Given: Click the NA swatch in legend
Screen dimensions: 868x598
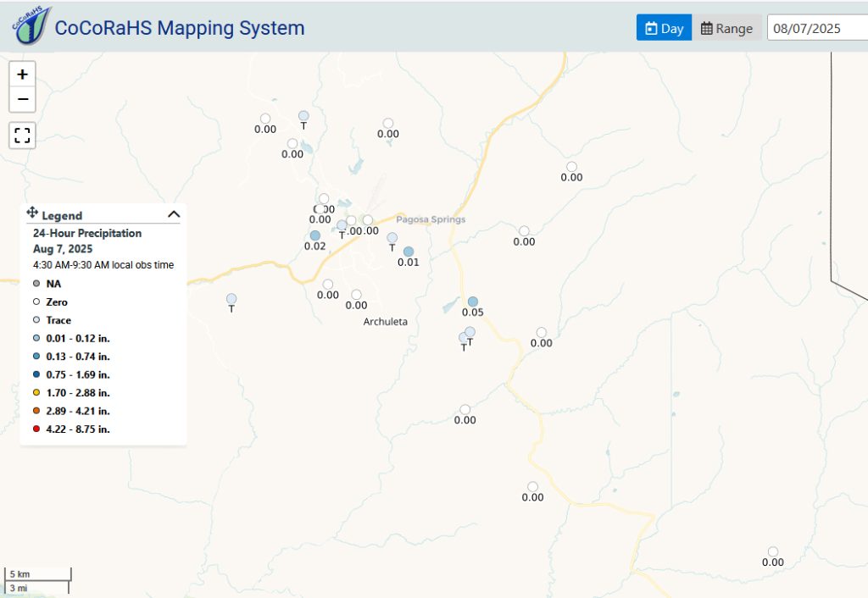Looking at the screenshot, I should (x=36, y=283).
